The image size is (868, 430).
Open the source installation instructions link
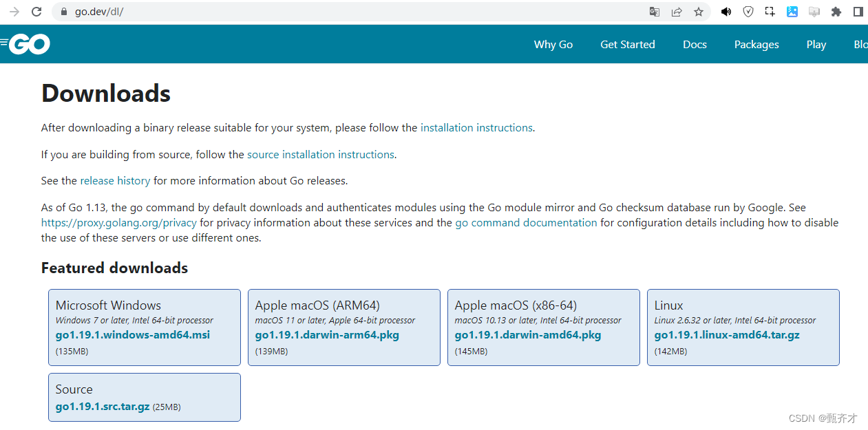point(321,155)
